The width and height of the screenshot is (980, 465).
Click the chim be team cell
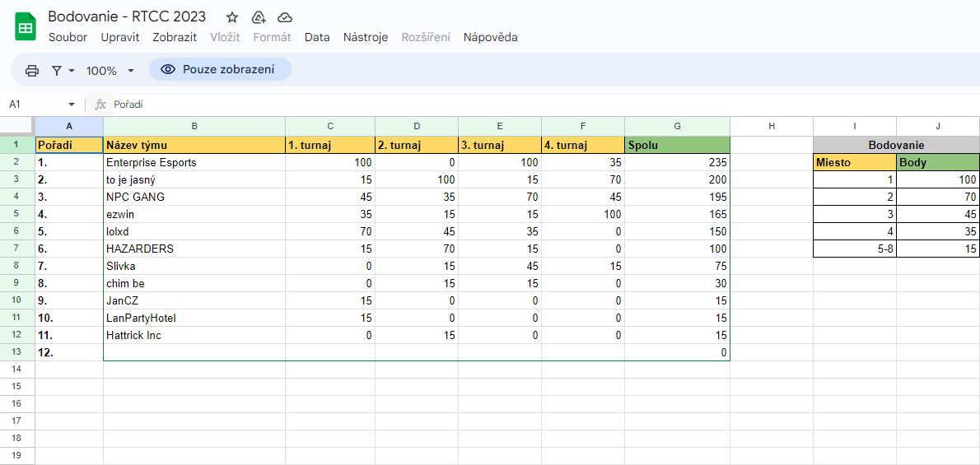[x=194, y=283]
